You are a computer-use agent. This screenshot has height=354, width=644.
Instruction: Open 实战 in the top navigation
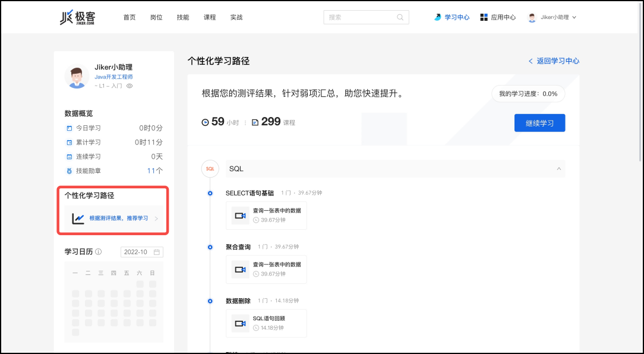(236, 17)
